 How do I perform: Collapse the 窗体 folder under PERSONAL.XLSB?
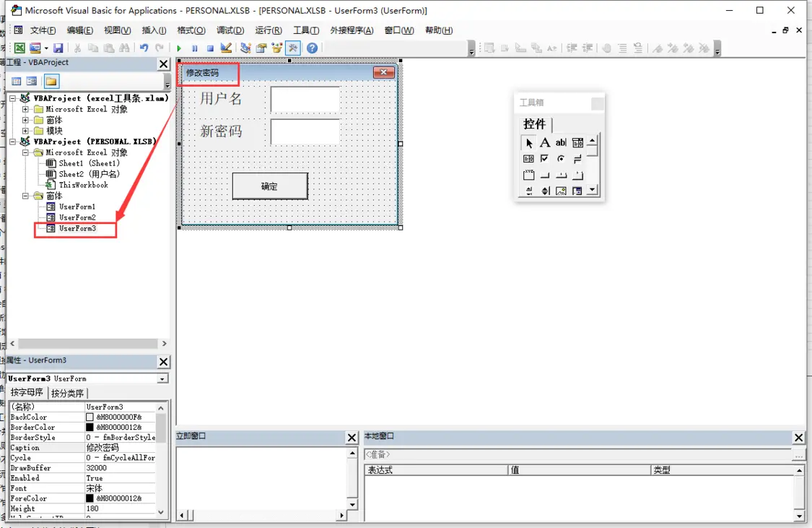(25, 196)
